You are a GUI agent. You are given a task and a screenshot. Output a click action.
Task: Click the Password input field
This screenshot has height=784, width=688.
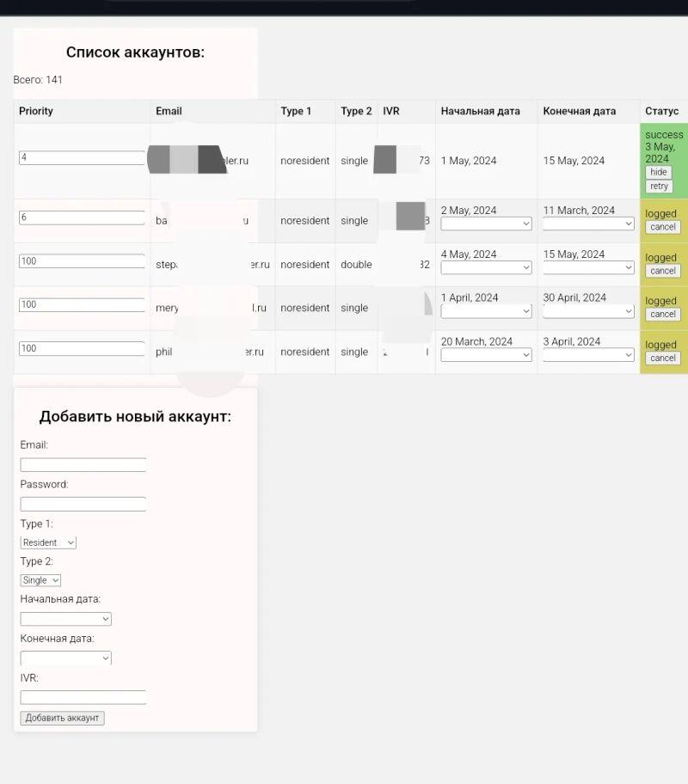click(83, 505)
